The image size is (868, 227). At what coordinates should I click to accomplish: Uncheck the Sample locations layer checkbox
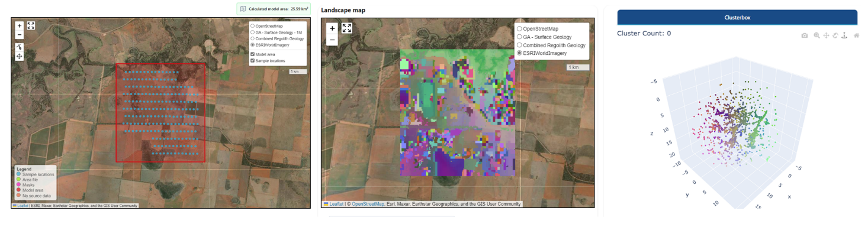click(253, 60)
